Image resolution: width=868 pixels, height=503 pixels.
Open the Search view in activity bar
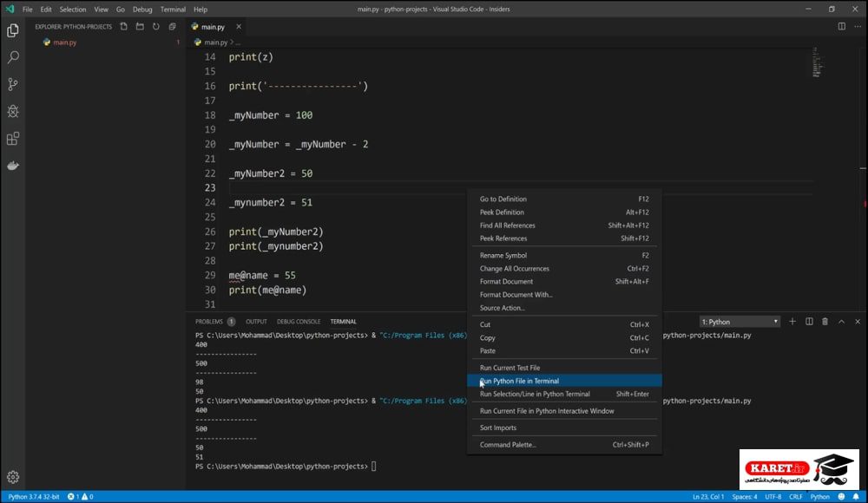point(13,57)
